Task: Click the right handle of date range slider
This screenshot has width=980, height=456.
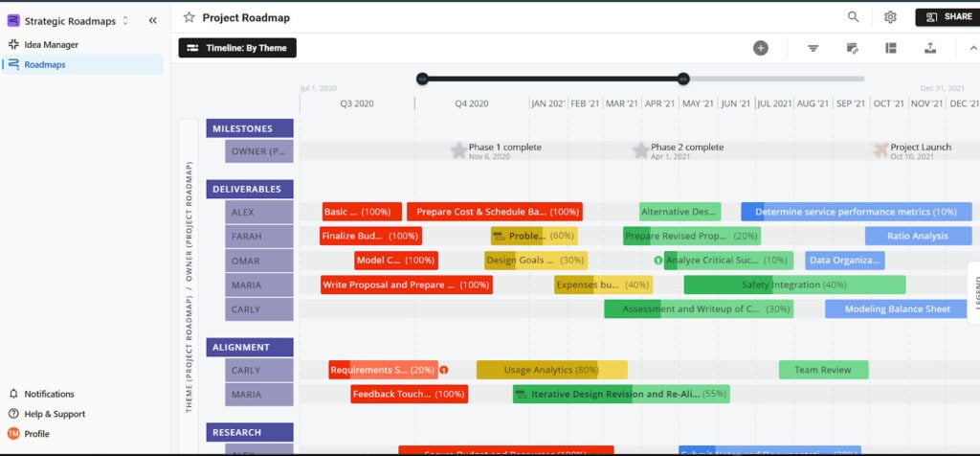Action: (x=682, y=79)
